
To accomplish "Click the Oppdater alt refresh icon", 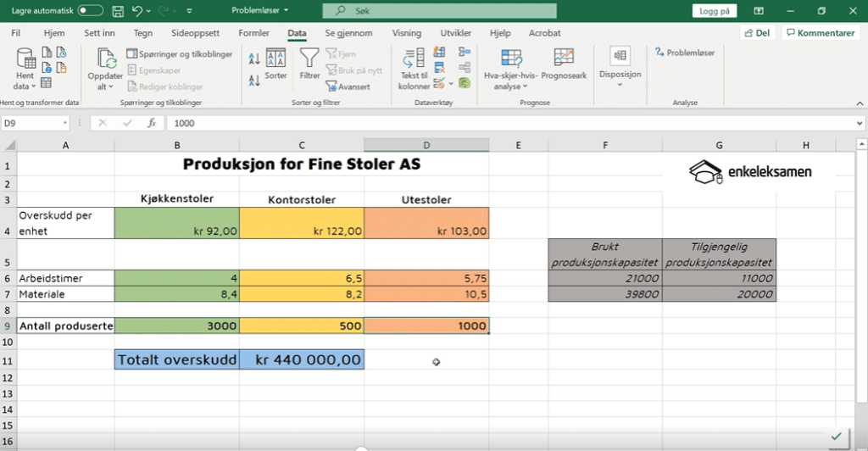I will pos(106,59).
